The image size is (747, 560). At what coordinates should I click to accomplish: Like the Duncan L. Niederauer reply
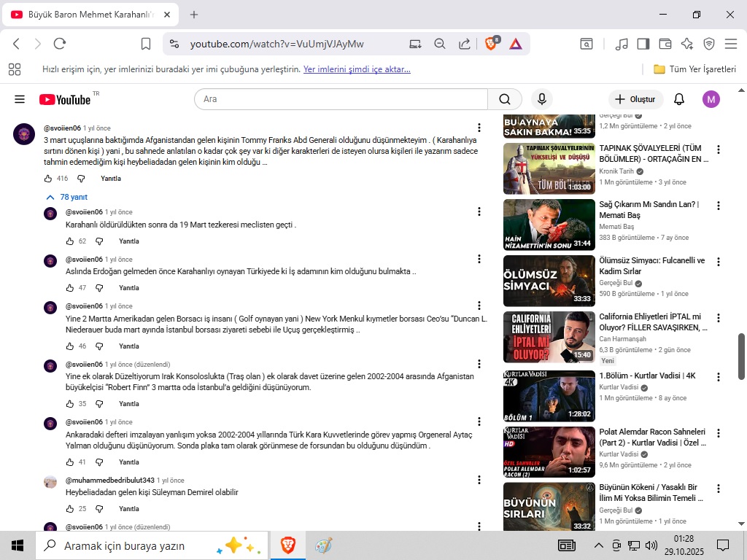pyautogui.click(x=70, y=346)
